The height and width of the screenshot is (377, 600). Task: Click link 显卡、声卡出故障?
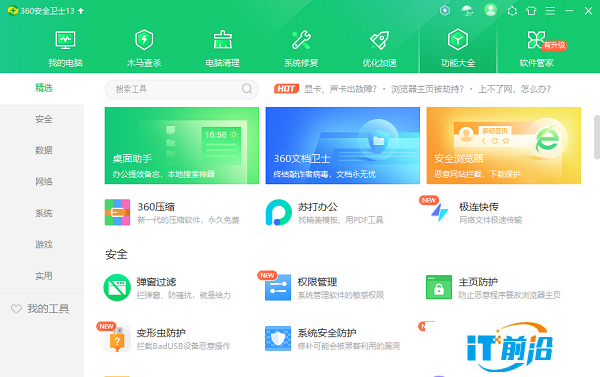tap(340, 89)
